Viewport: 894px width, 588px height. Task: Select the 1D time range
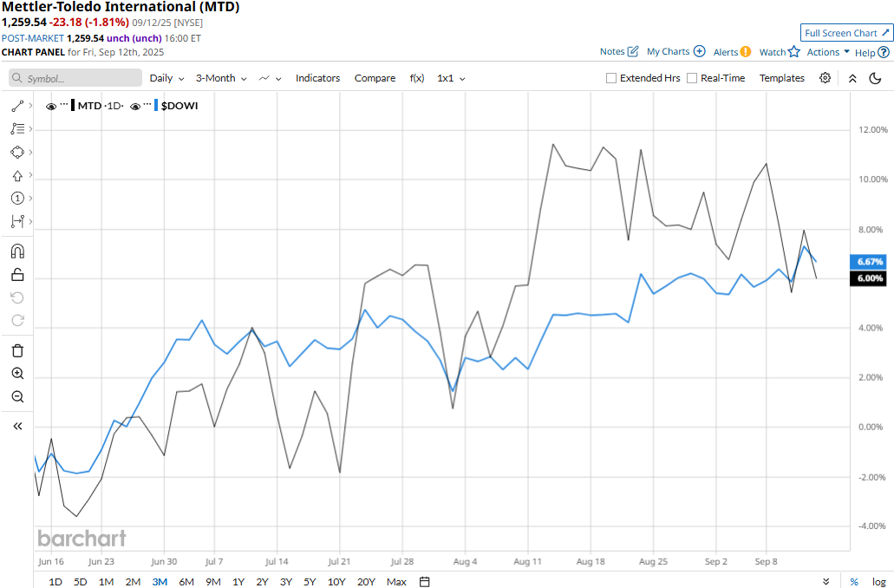55,582
